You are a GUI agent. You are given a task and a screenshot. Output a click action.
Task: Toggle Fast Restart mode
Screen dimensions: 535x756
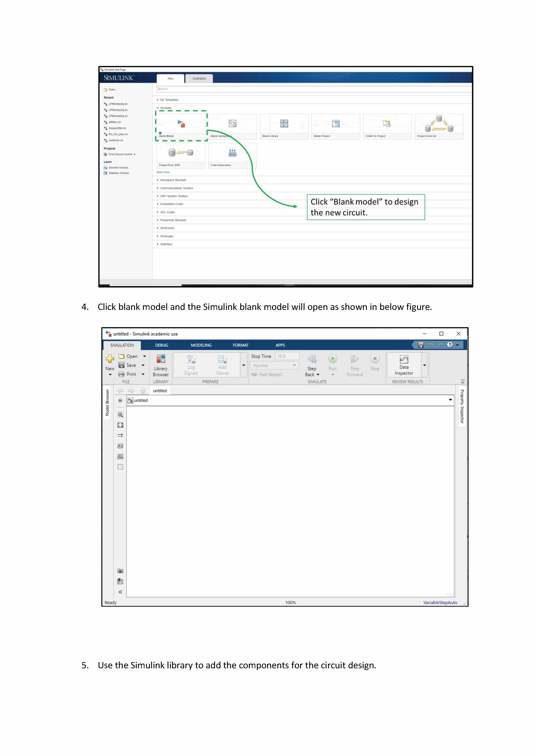click(x=267, y=374)
